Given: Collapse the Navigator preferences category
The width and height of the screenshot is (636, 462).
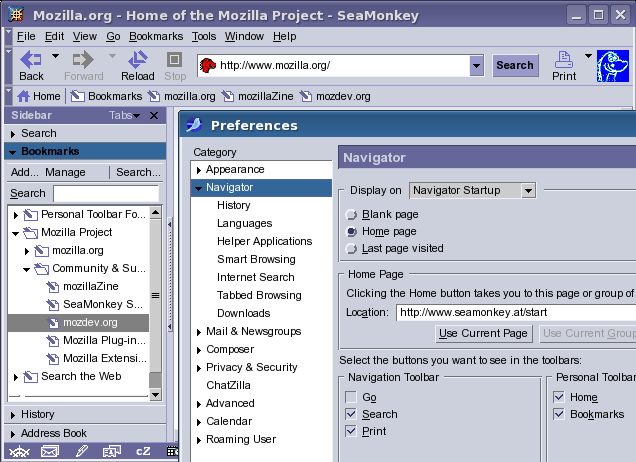Looking at the screenshot, I should 198,188.
